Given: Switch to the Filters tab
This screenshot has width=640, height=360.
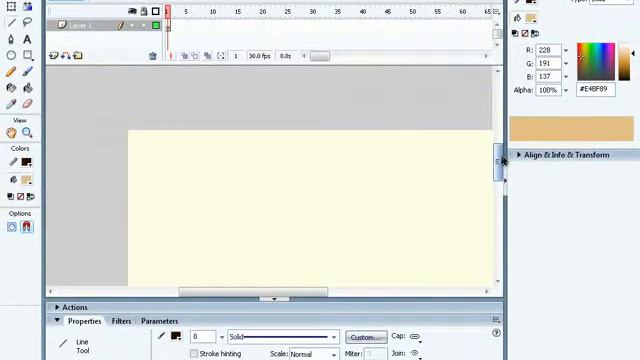Looking at the screenshot, I should pyautogui.click(x=121, y=321).
